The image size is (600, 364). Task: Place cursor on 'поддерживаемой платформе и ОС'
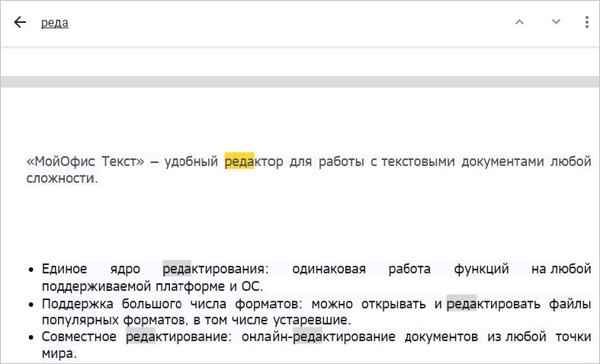[x=152, y=286]
